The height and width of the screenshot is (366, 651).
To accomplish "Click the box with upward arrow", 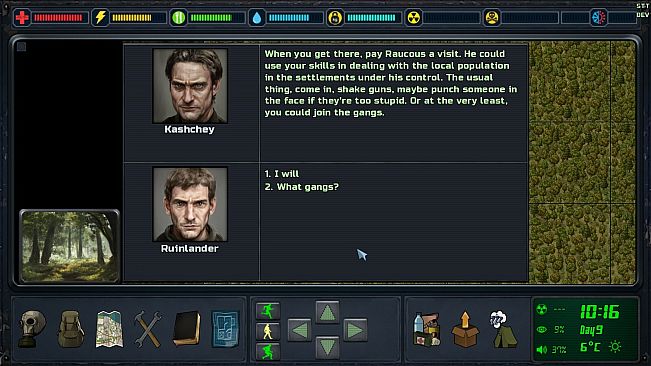I will pyautogui.click(x=465, y=329).
